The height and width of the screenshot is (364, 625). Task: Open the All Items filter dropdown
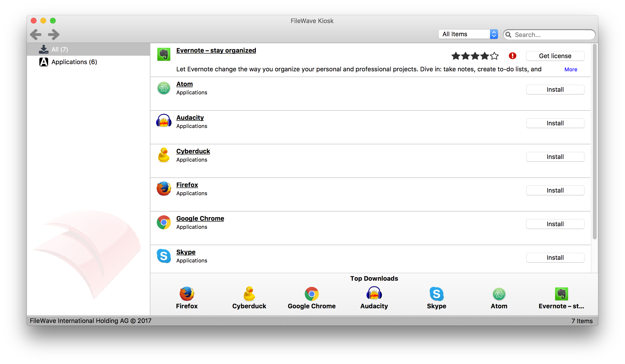click(468, 34)
